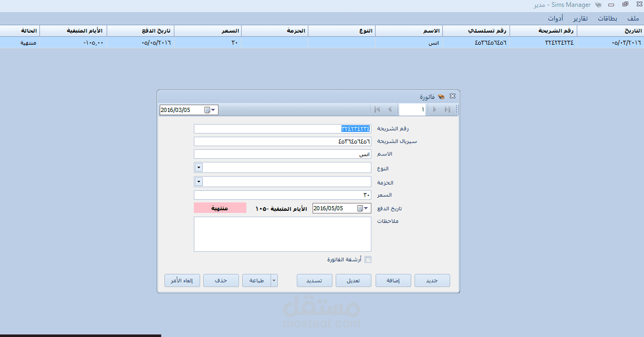Go to next record in invoice navigator
The image size is (644, 337).
[434, 109]
